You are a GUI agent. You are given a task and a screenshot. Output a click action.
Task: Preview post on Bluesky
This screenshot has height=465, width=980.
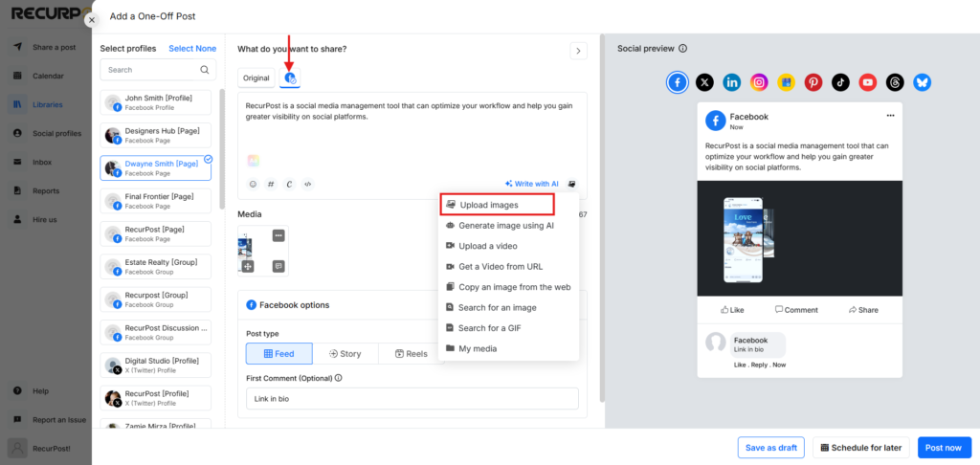922,82
